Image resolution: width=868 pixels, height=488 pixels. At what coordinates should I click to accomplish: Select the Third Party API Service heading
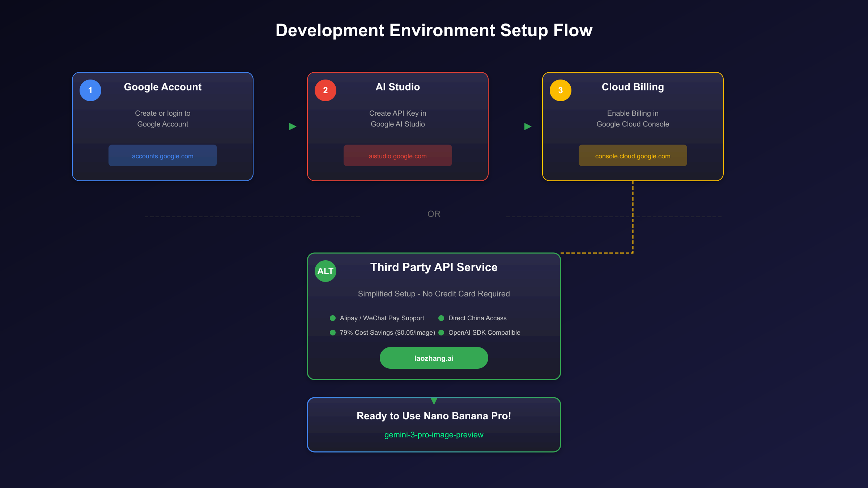click(434, 267)
